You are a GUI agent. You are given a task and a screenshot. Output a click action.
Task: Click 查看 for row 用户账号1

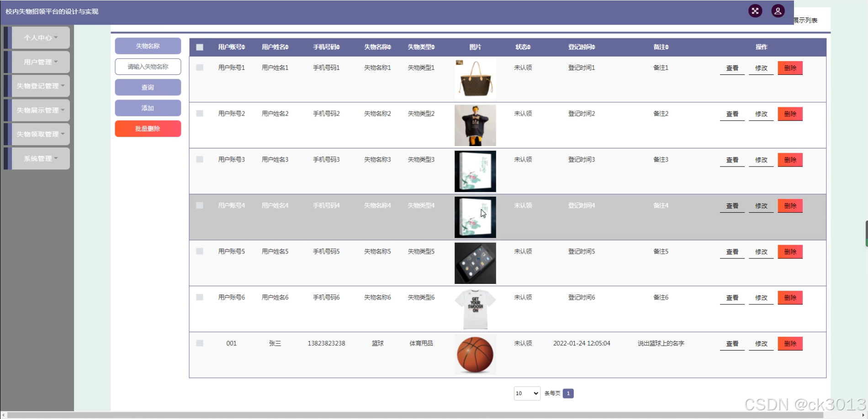tap(732, 68)
